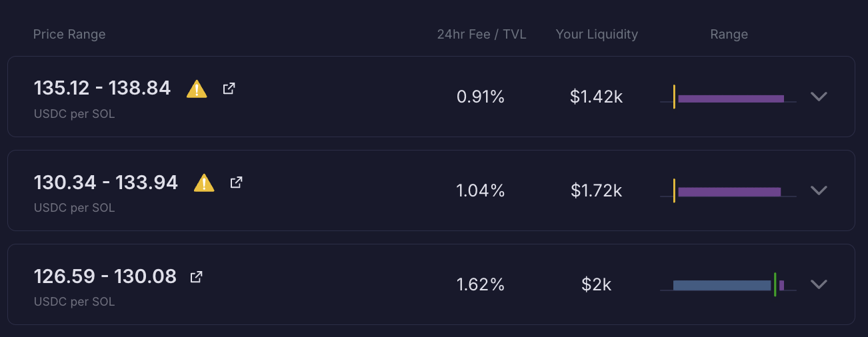
Task: Sort by 24hr Fee / TVL header
Action: click(481, 35)
